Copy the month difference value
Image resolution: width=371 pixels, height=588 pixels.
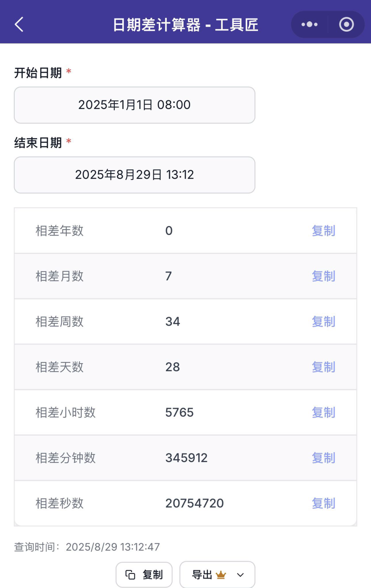pyautogui.click(x=323, y=276)
